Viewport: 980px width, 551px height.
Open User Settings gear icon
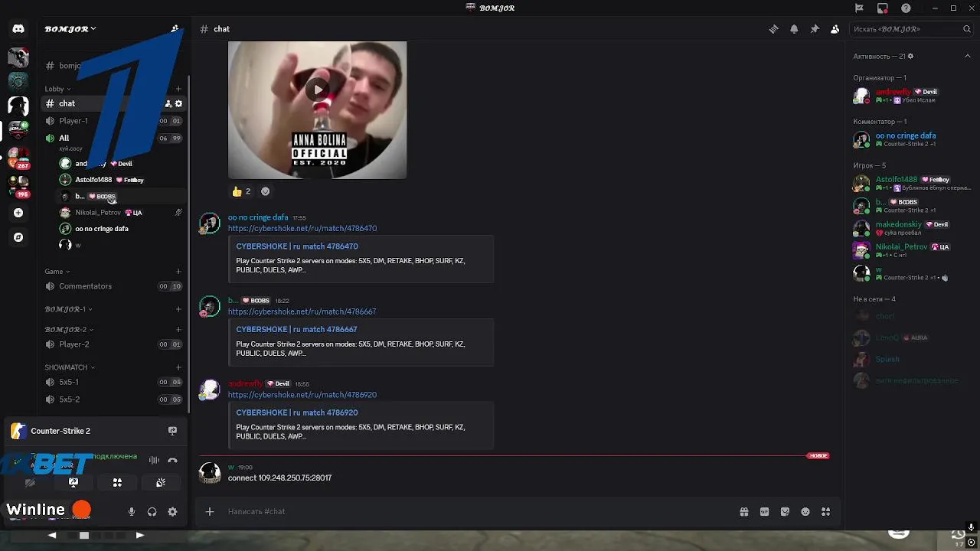[172, 512]
